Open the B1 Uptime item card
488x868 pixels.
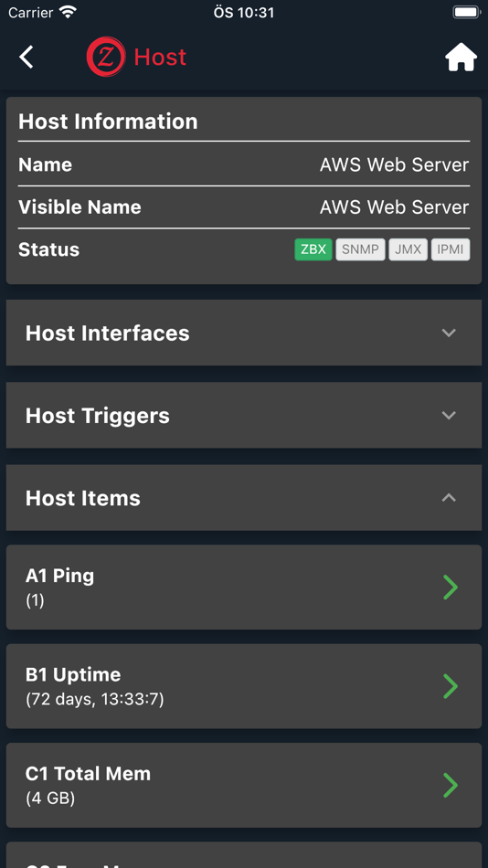click(x=244, y=686)
